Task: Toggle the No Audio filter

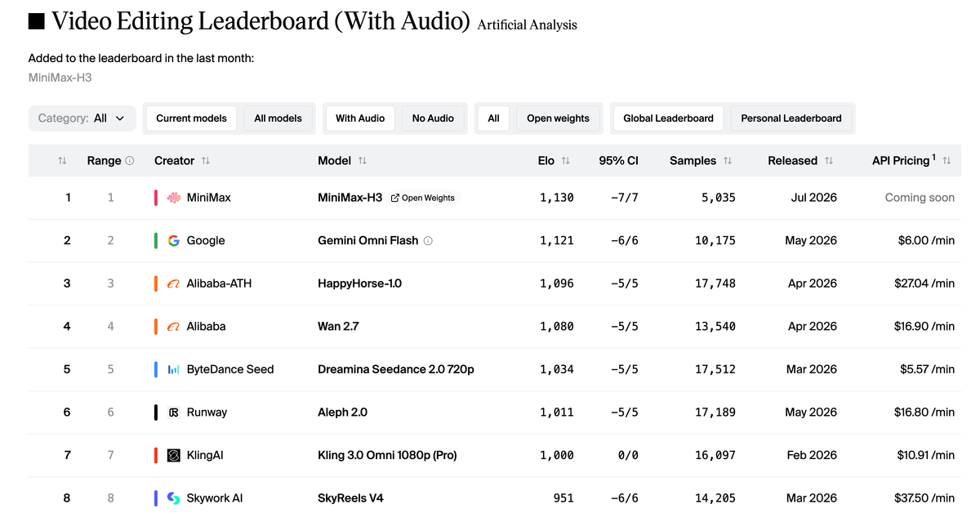Action: [433, 118]
